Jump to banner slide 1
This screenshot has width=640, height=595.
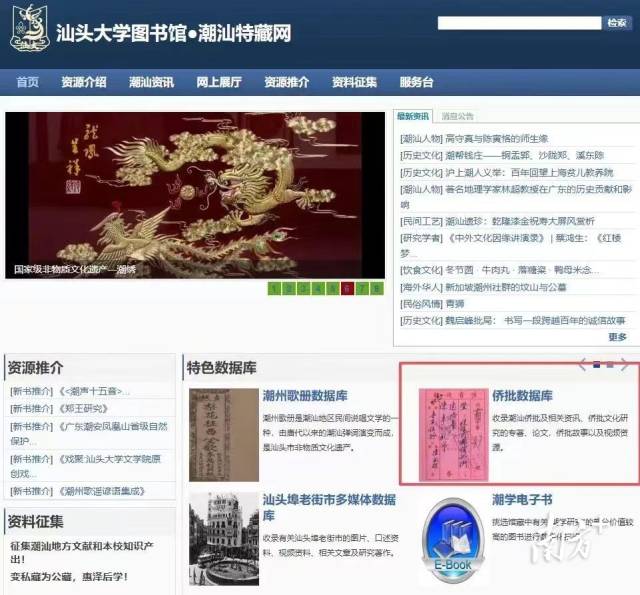274,289
